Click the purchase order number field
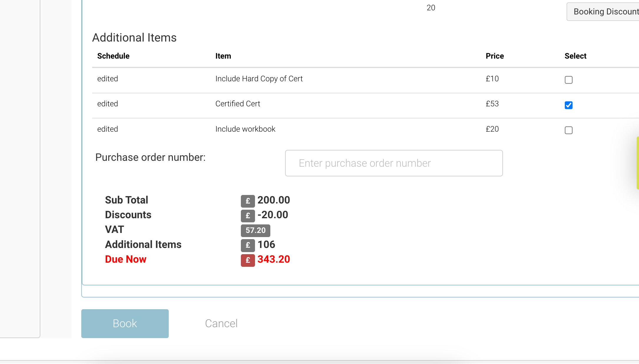This screenshot has width=639, height=364. [x=394, y=163]
